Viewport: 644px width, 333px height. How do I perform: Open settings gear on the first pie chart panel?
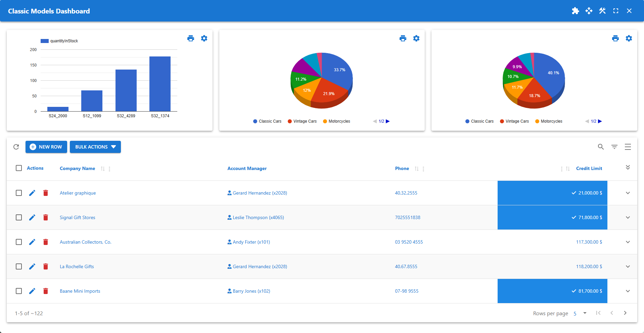[x=416, y=38]
